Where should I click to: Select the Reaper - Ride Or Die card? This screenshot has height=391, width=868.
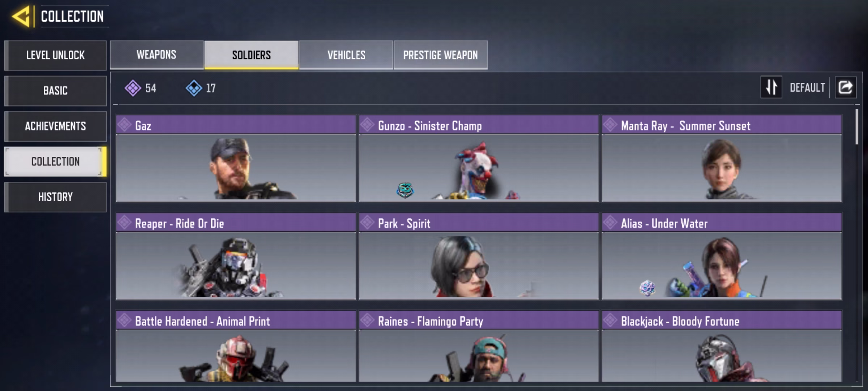coord(236,256)
